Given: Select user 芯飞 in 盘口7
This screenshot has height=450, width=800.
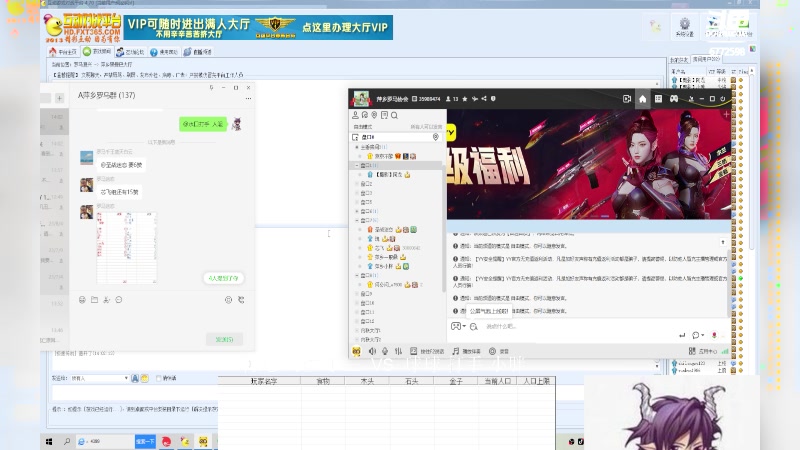Looking at the screenshot, I should [379, 248].
